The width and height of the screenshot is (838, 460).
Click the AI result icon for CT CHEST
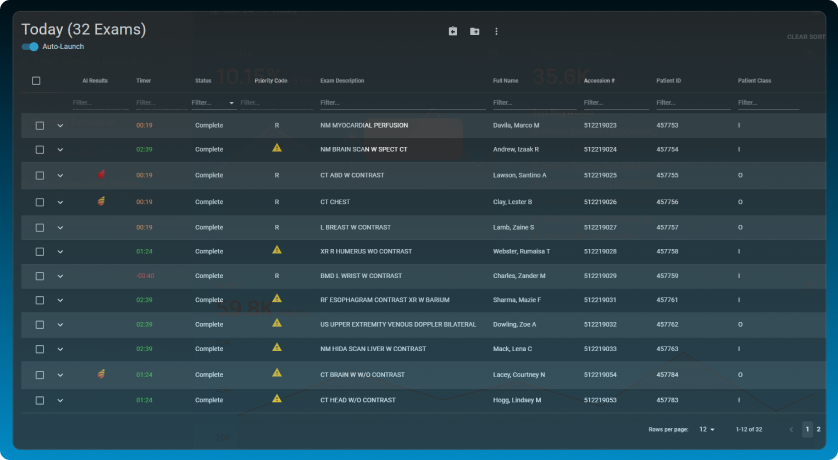tap(101, 201)
